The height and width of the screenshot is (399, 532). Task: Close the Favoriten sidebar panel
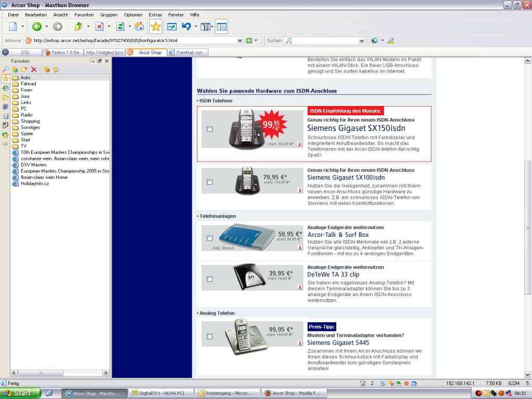[107, 61]
